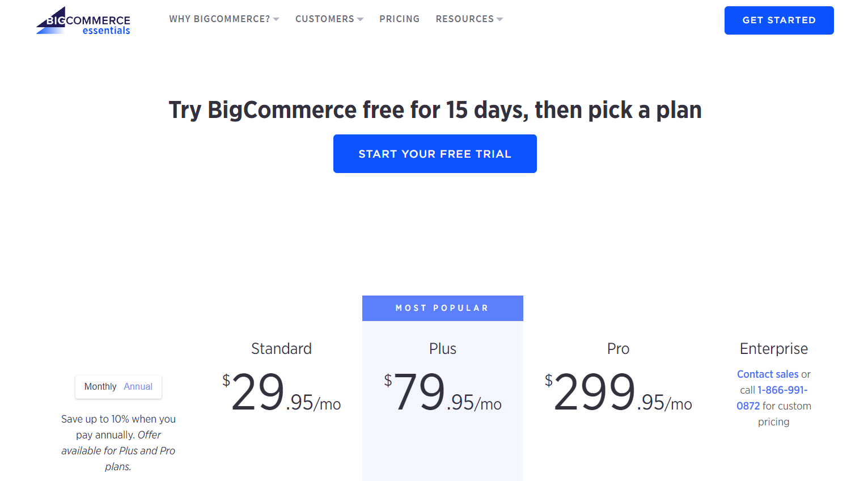The width and height of the screenshot is (868, 481).
Task: Select the Pro plan heading
Action: (618, 348)
